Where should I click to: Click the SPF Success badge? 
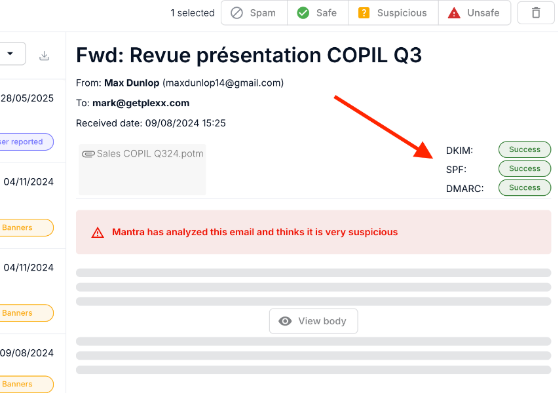525,168
